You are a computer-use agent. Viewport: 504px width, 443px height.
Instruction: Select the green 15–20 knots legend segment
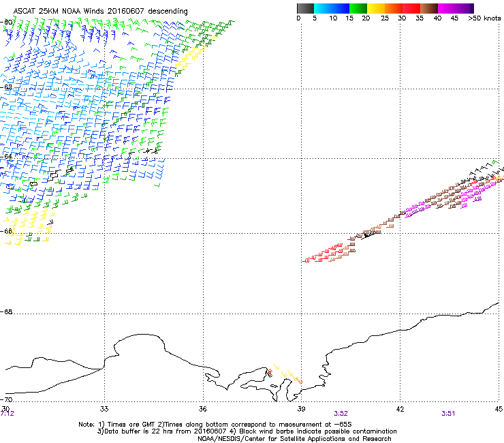point(358,8)
